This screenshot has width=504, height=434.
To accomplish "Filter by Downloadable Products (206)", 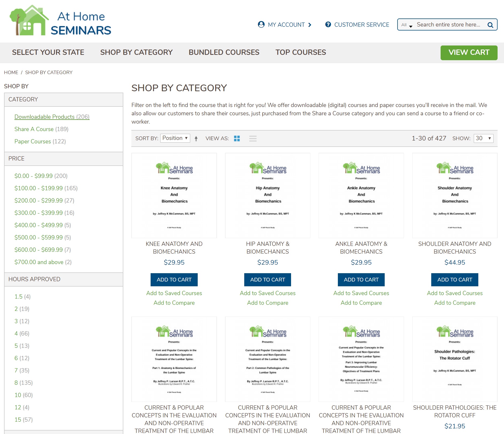I will tap(52, 117).
